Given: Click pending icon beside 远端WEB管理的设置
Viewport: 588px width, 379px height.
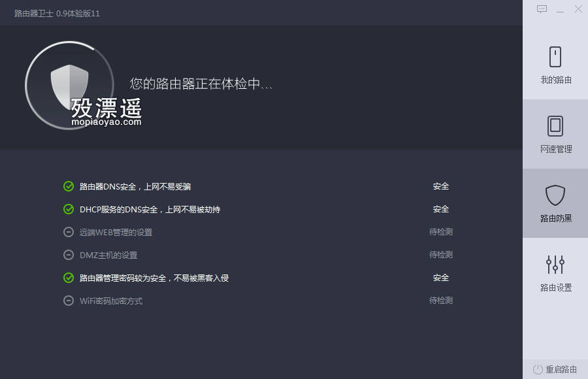Looking at the screenshot, I should pos(69,232).
